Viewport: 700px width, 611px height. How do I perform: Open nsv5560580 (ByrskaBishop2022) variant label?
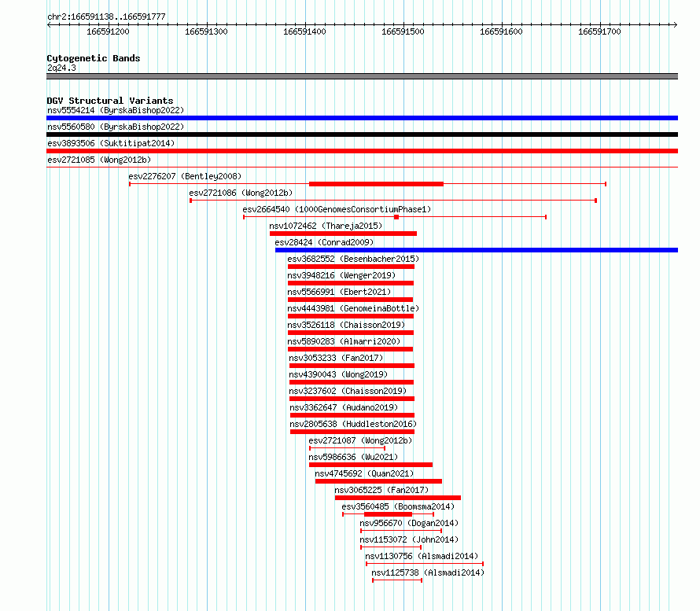click(116, 127)
